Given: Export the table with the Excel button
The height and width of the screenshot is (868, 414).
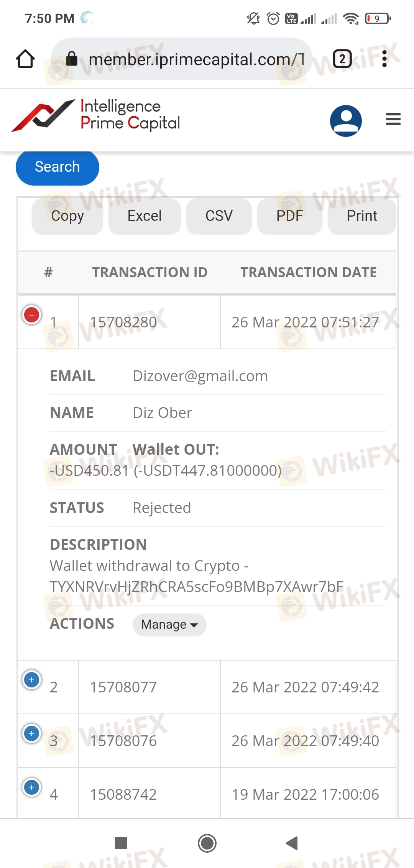Looking at the screenshot, I should pos(145,216).
